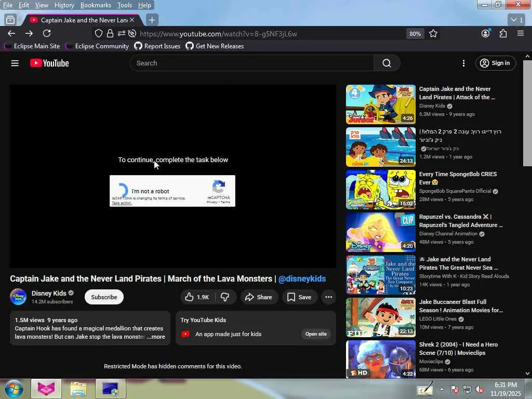Subscribe to Disney Kids

[x=104, y=297]
